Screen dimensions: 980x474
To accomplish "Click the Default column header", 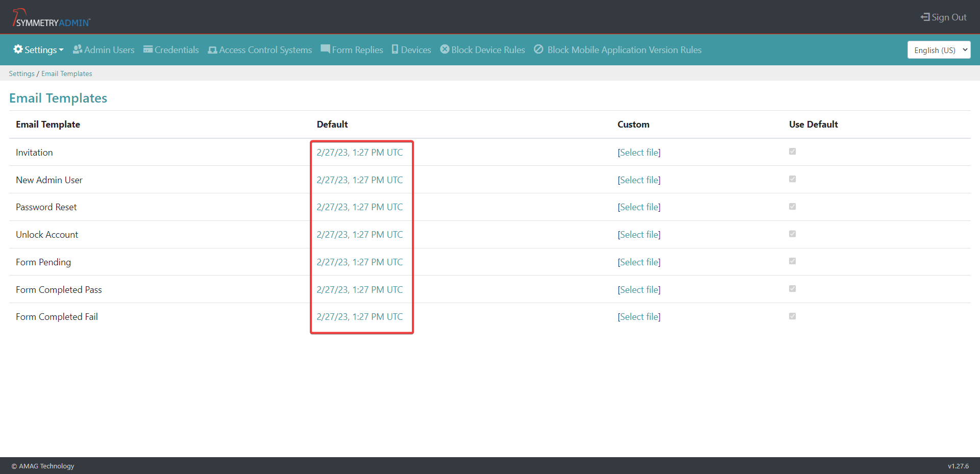I will point(332,124).
